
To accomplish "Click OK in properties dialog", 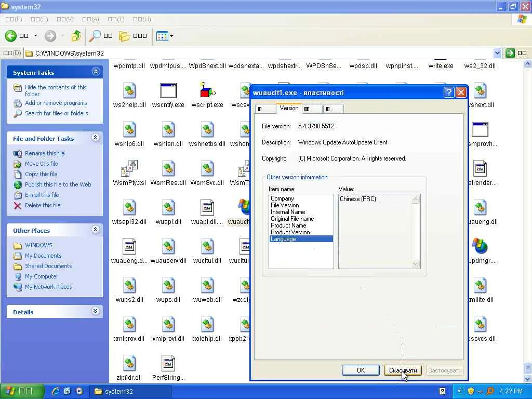I will (x=361, y=370).
